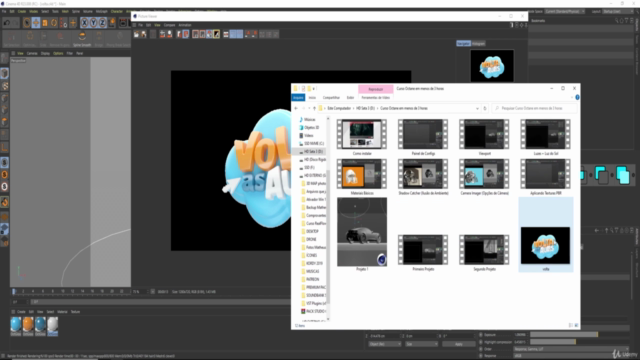Open the Compare menu in Picture Viewer
The width and height of the screenshot is (640, 360).
pyautogui.click(x=169, y=25)
